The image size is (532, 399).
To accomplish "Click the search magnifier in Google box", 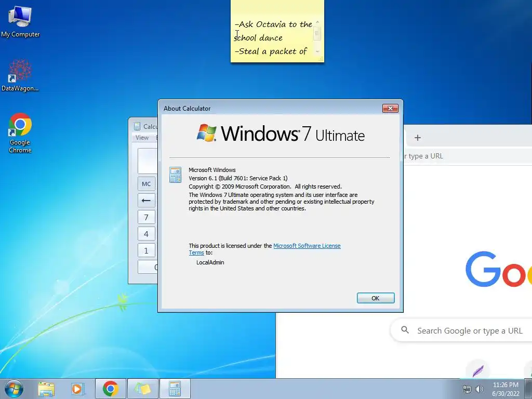I will [x=405, y=330].
